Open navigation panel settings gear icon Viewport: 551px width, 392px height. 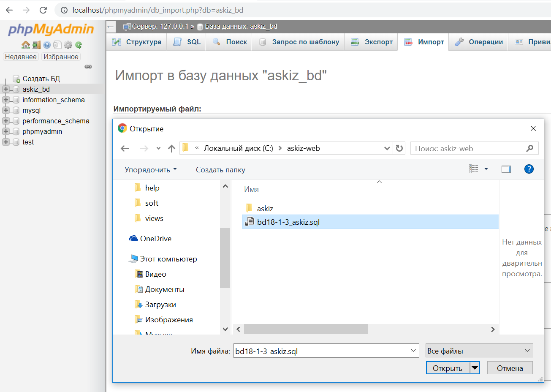pos(68,45)
